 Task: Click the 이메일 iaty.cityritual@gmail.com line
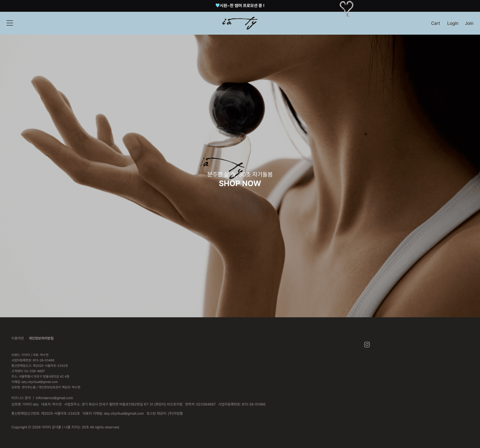click(x=34, y=382)
